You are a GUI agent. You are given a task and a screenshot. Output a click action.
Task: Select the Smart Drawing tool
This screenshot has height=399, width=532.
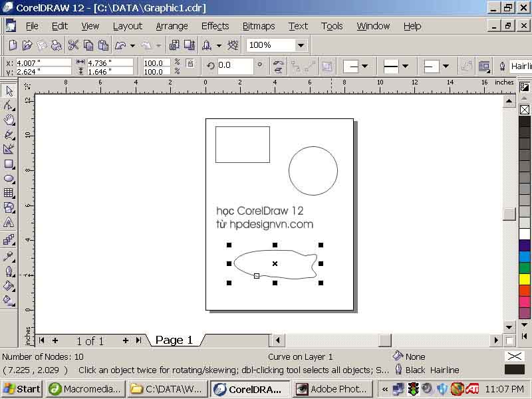(x=9, y=149)
